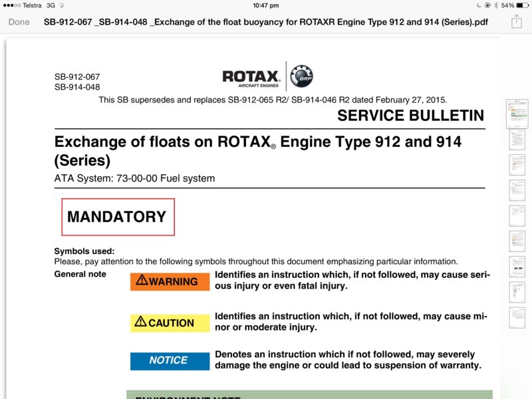Viewport: 532px width, 399px height.
Task: Click the 'ATA System: 73-00-00 Fuel system' line
Action: click(135, 178)
